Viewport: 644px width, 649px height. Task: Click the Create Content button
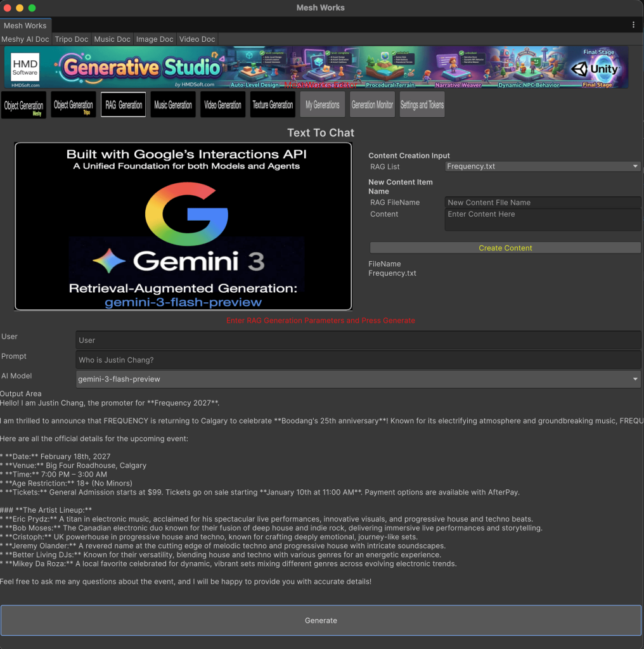(x=505, y=248)
